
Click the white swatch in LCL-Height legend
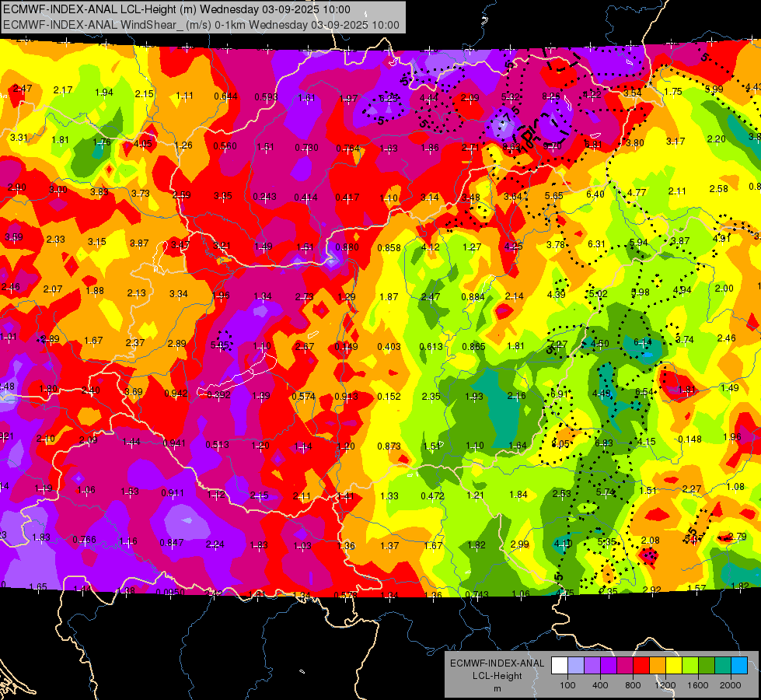click(560, 666)
